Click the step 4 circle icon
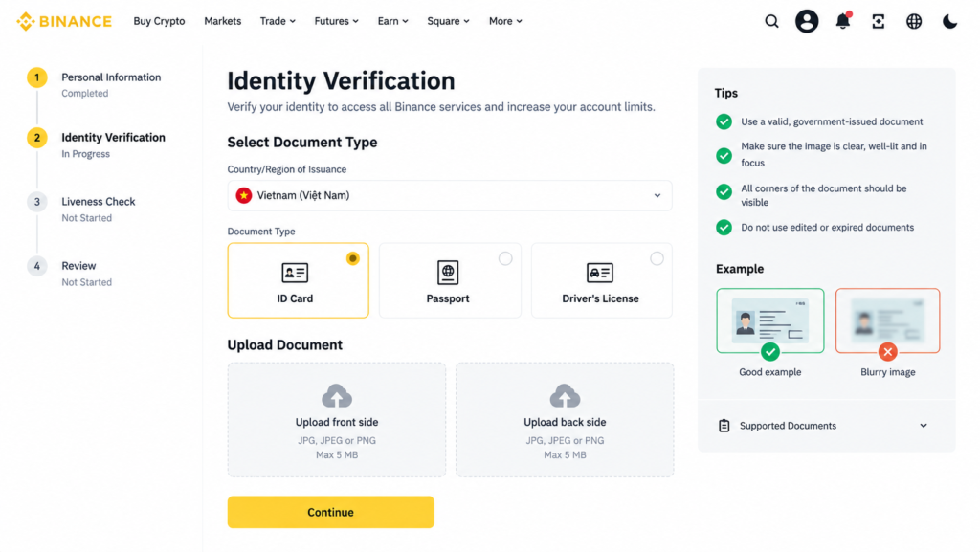The image size is (980, 552). tap(37, 266)
